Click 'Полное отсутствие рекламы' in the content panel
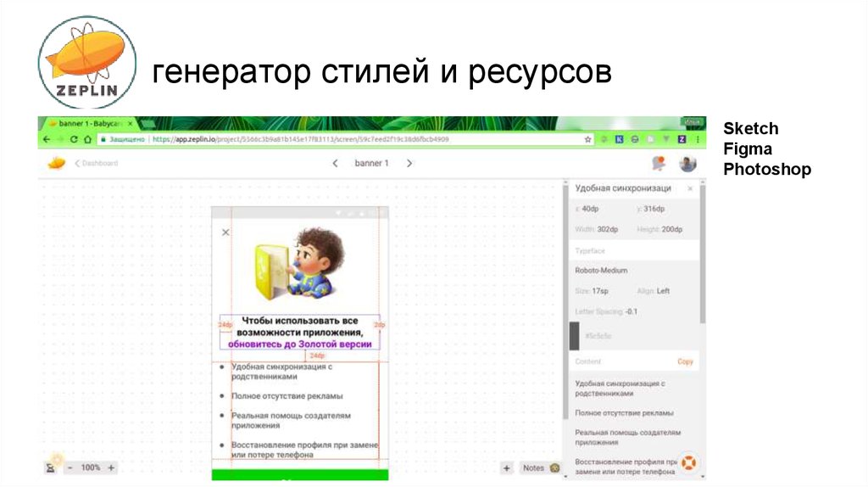Image resolution: width=868 pixels, height=487 pixels. coord(624,412)
